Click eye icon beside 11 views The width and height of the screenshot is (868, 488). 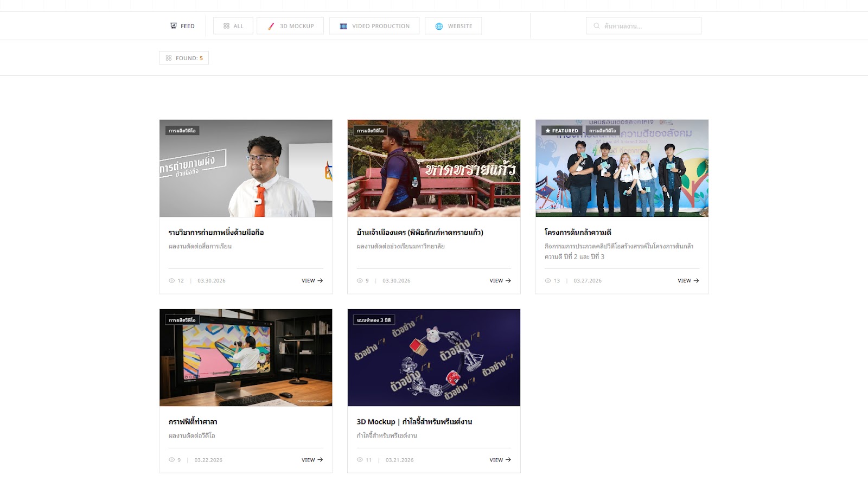tap(360, 460)
